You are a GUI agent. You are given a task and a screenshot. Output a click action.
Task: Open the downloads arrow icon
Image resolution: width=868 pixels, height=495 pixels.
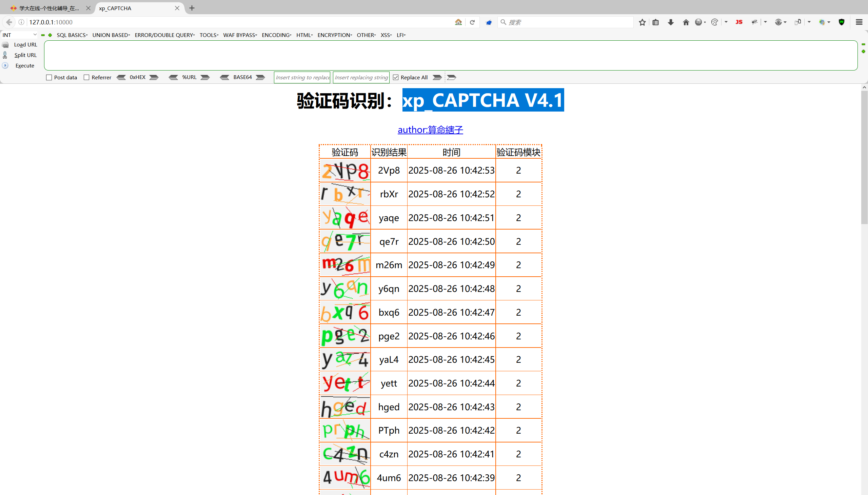670,22
